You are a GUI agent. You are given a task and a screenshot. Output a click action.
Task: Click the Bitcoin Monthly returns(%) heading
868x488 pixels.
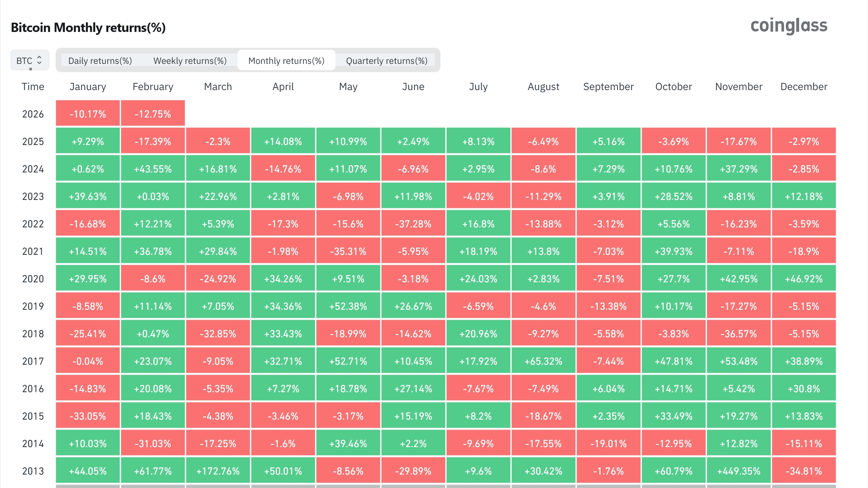pos(88,28)
